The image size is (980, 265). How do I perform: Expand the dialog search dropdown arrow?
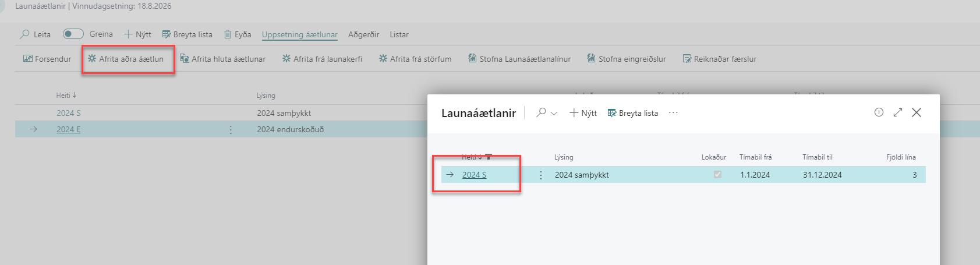pyautogui.click(x=554, y=113)
